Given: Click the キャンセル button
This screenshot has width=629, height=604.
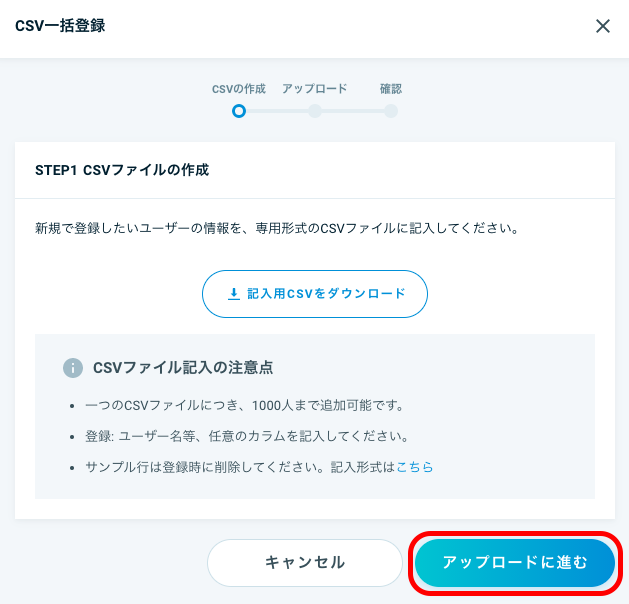Looking at the screenshot, I should 305,563.
